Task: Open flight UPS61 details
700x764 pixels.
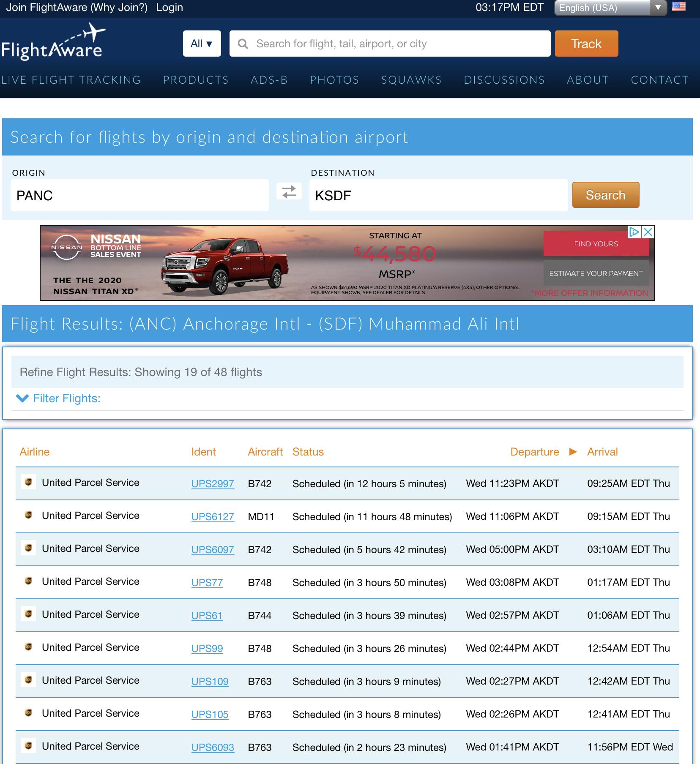Action: pos(207,615)
